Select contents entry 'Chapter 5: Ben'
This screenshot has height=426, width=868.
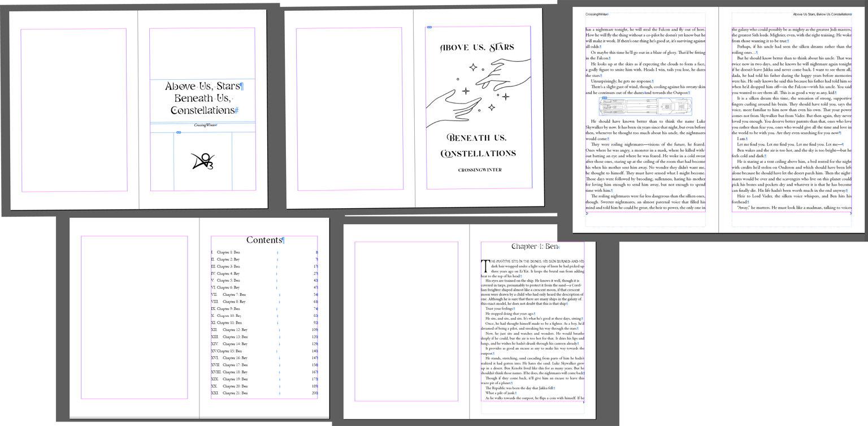(x=228, y=281)
